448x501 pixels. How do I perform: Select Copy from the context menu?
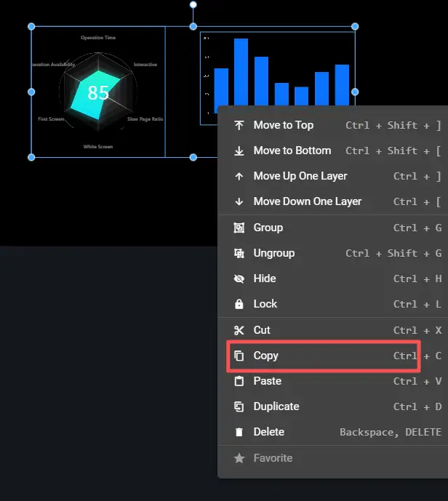(266, 356)
